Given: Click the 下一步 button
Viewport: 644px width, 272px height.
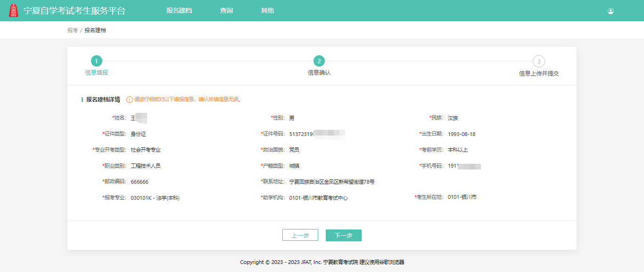Looking at the screenshot, I should (343, 235).
